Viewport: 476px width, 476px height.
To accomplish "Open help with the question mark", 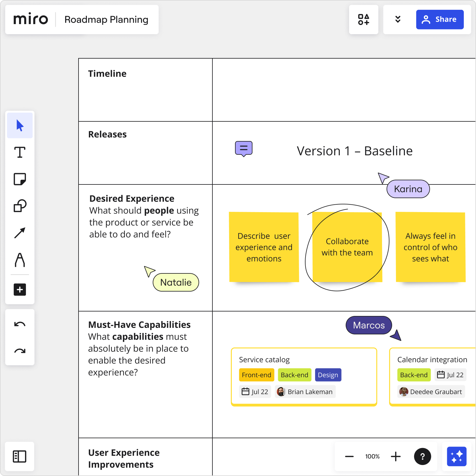I will 422,457.
